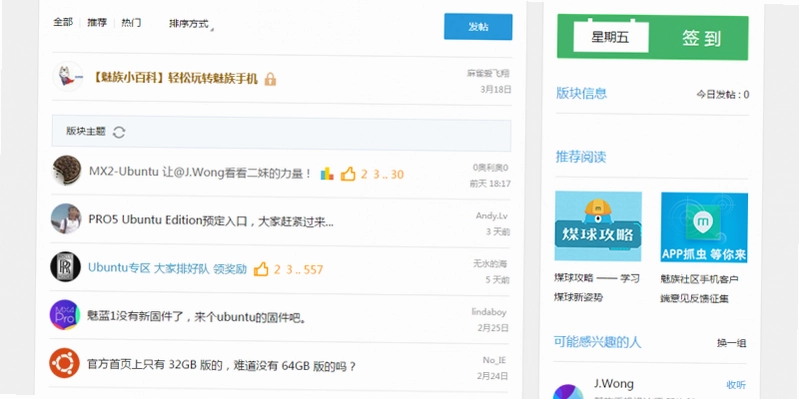Click the J.Wong name in suggestions

614,384
